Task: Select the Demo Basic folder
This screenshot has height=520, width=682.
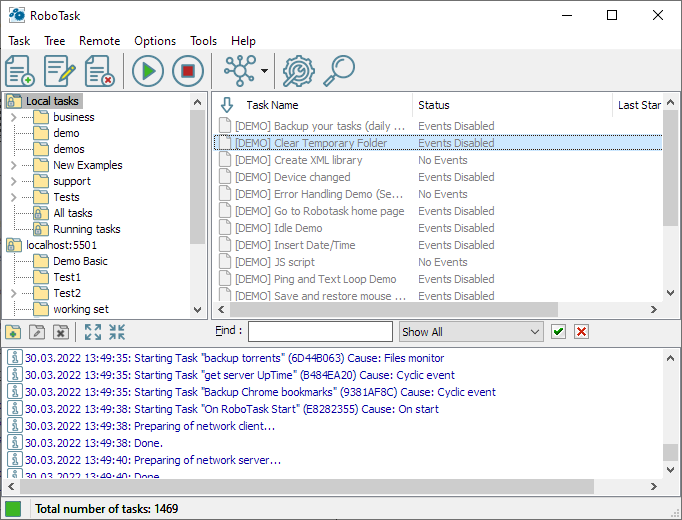Action: click(80, 261)
